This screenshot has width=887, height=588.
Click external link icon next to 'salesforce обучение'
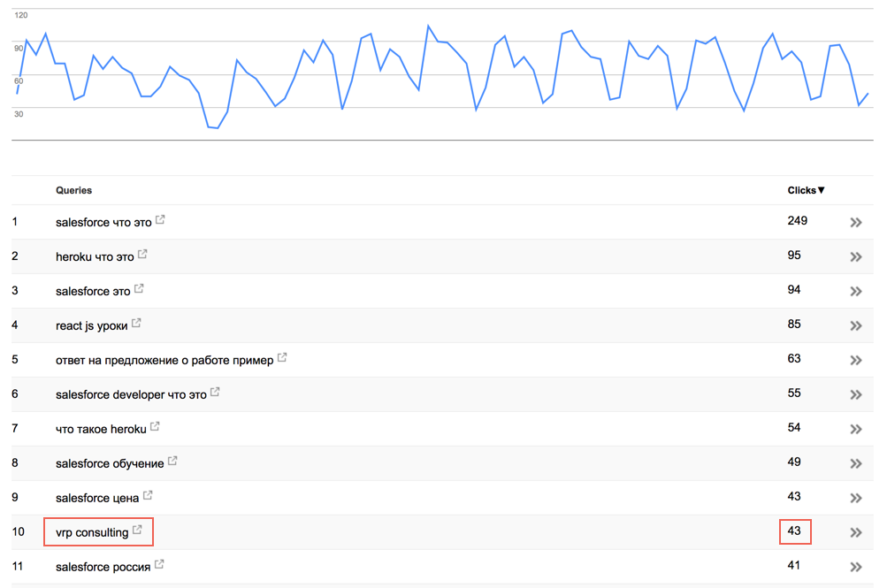coord(172,461)
